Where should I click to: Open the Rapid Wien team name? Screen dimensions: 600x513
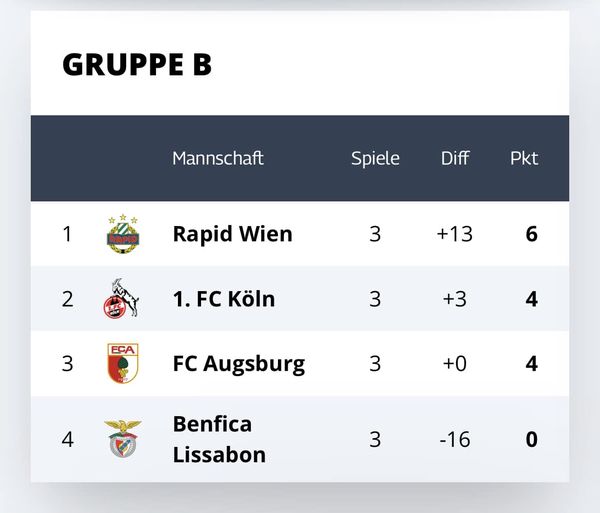point(233,234)
